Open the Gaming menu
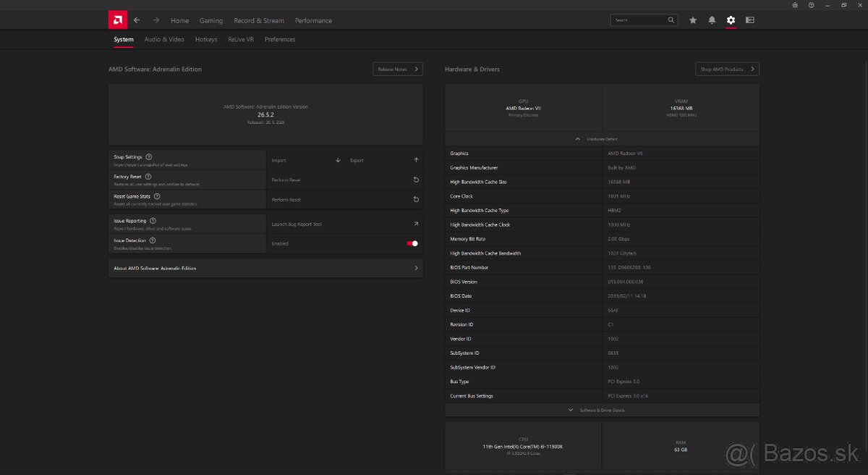The image size is (868, 475). point(211,20)
